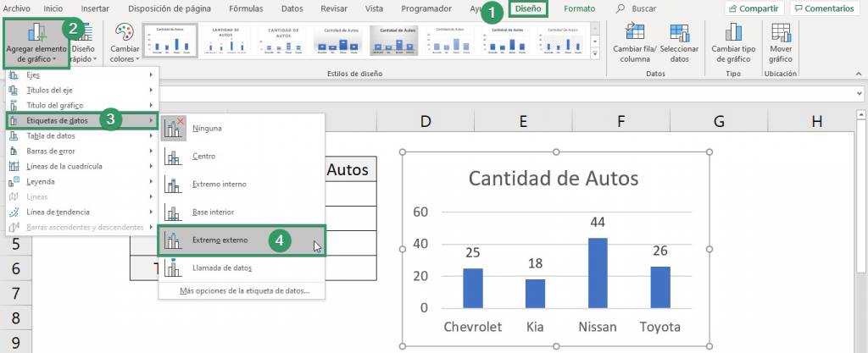Click the Barras de error icon
The image size is (868, 353).
click(14, 151)
